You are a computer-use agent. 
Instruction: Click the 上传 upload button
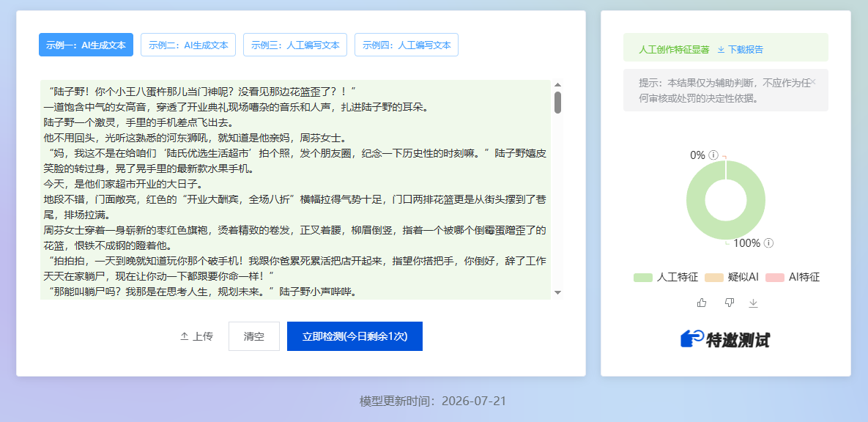point(196,336)
